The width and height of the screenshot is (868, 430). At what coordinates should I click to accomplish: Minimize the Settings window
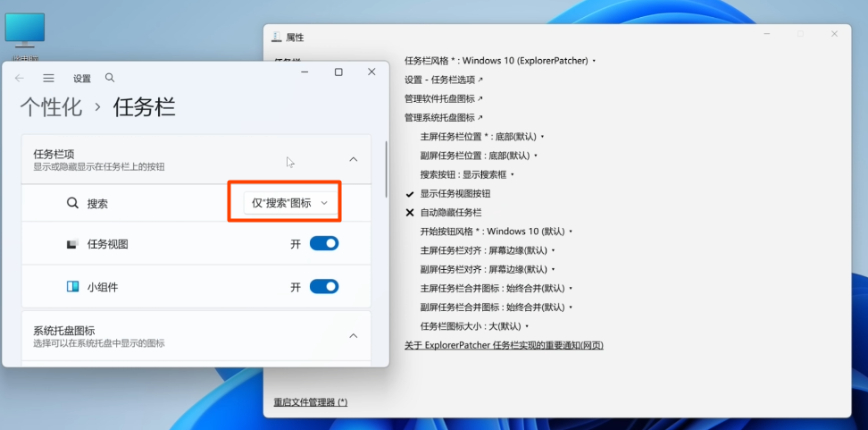pos(305,72)
